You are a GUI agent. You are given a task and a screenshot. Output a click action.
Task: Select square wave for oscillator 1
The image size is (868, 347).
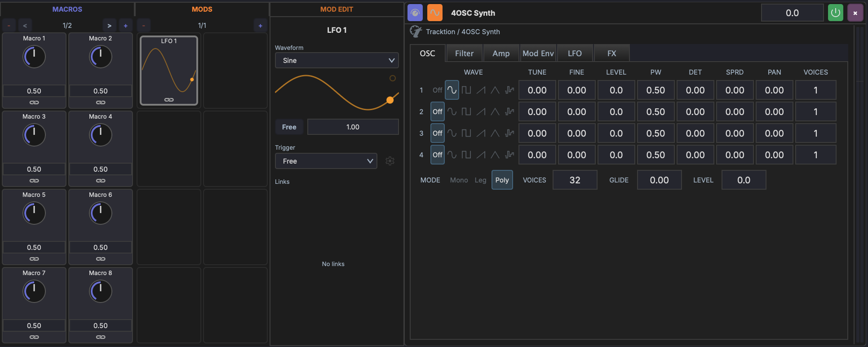pyautogui.click(x=466, y=90)
